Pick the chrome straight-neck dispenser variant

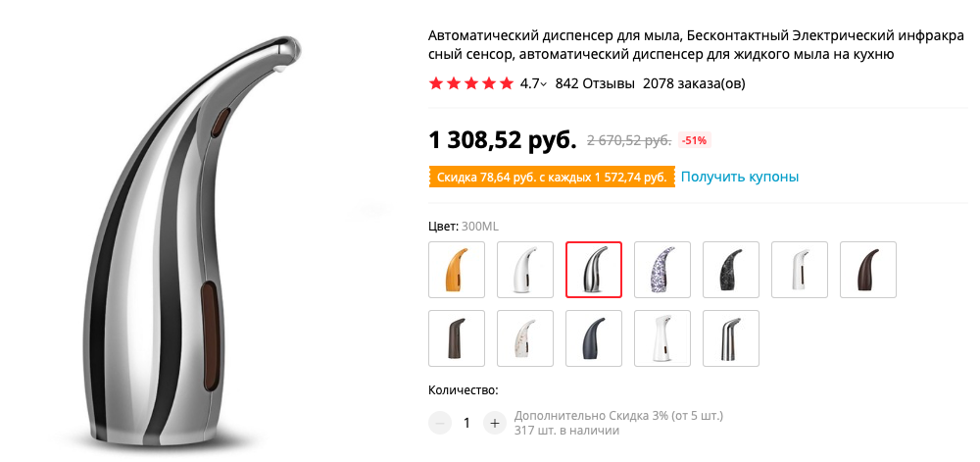[731, 338]
